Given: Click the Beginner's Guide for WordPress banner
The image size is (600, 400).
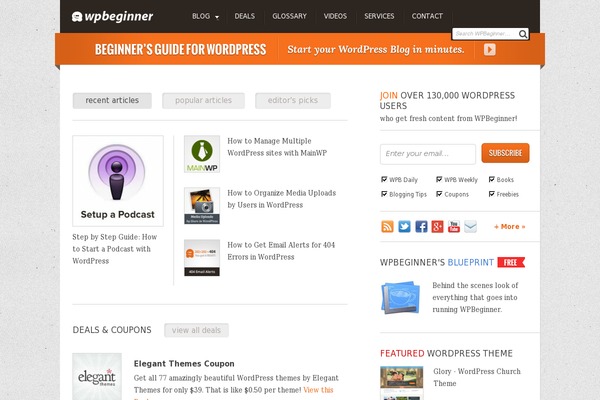Looking at the screenshot, I should [181, 49].
